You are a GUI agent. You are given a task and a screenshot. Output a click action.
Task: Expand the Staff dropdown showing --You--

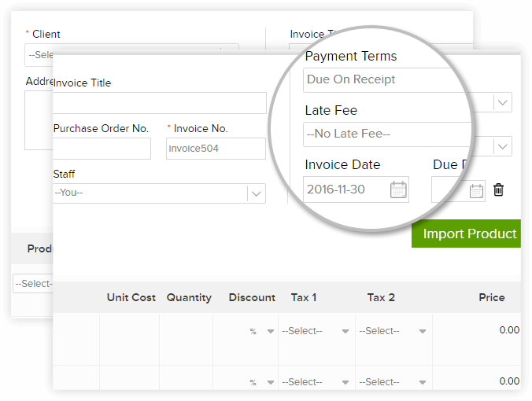256,193
